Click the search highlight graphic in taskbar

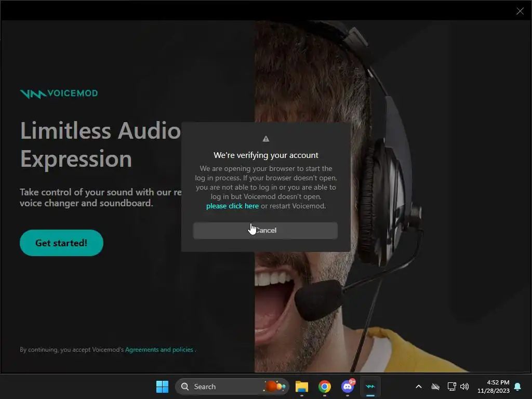click(x=275, y=387)
